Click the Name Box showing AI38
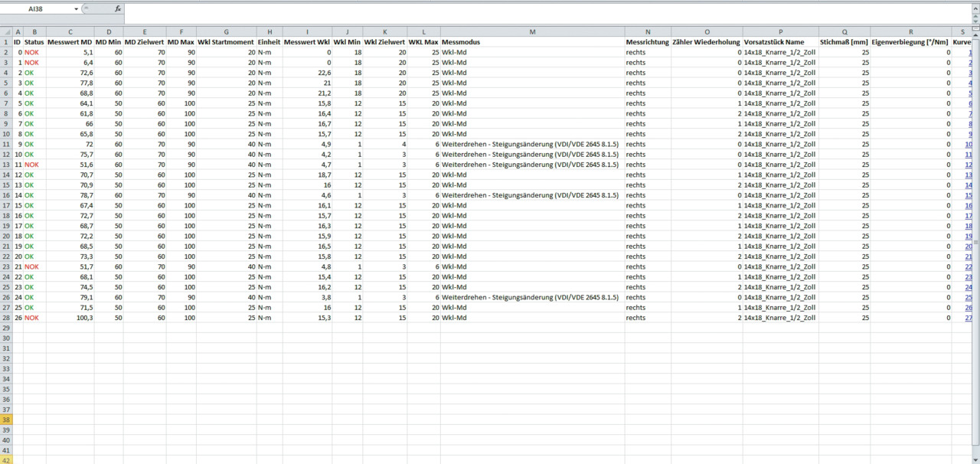980x464 pixels. coord(38,9)
